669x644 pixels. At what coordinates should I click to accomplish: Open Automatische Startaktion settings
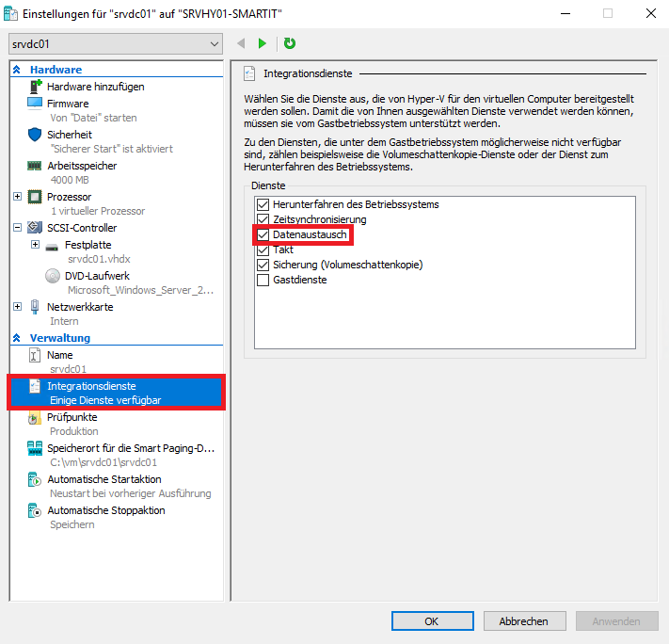[105, 479]
